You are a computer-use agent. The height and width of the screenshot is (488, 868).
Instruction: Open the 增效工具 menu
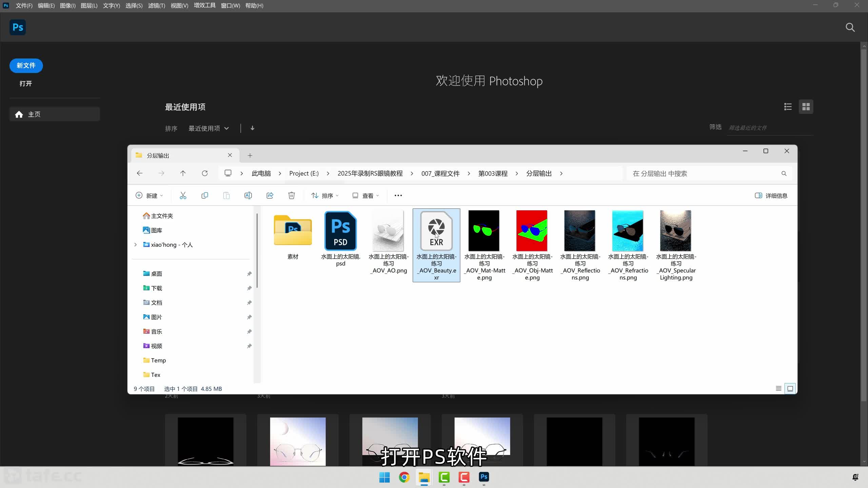205,6
